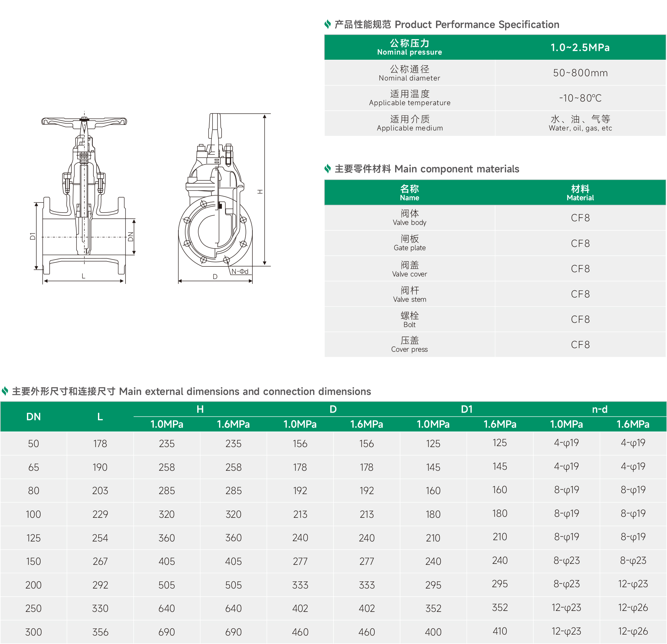This screenshot has width=667, height=644.
Task: Click the Valve body material name cell
Action: 409,217
